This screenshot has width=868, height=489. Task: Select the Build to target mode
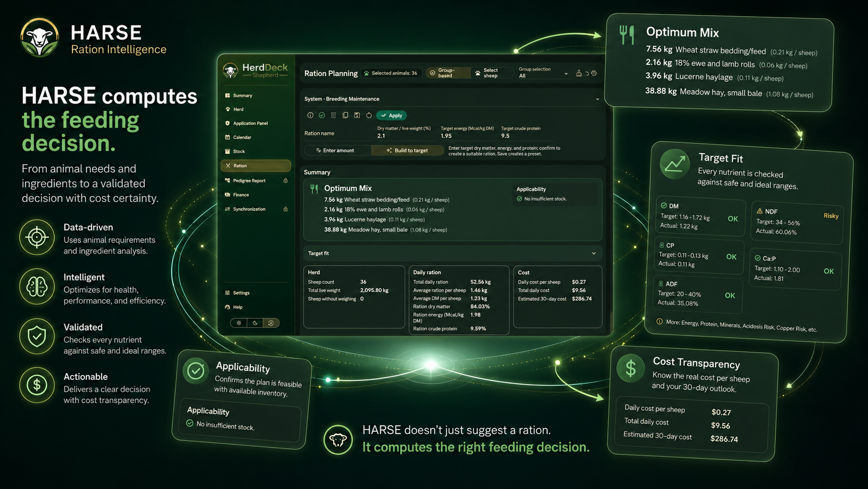[408, 150]
